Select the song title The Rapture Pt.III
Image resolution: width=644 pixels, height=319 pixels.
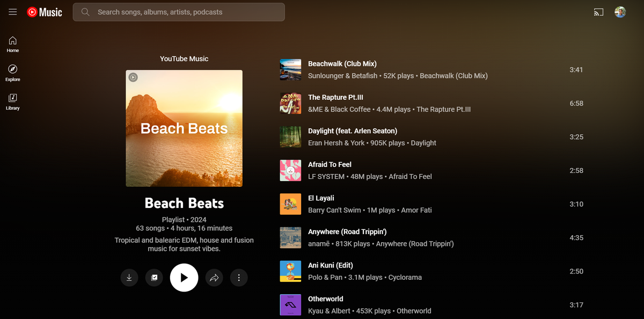coord(335,97)
